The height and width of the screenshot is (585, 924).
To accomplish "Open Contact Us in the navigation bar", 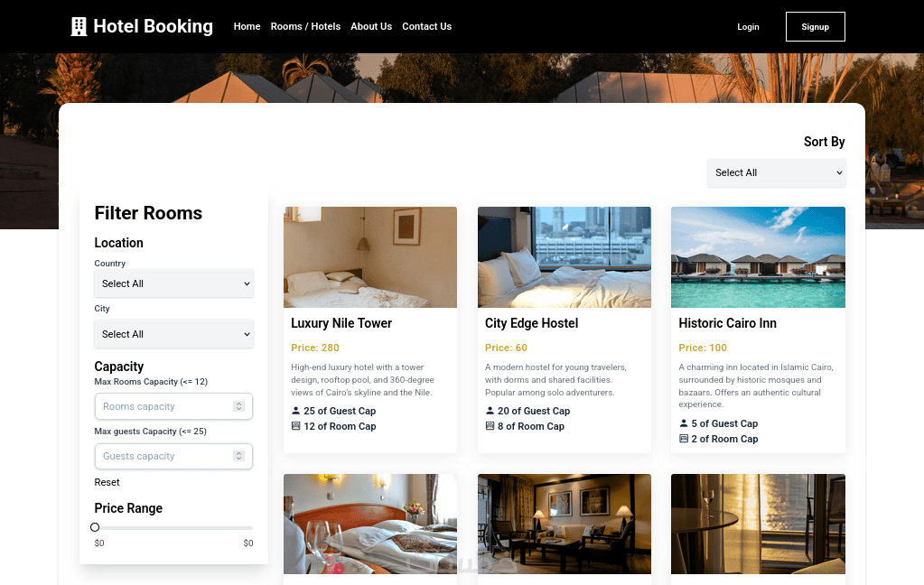I will click(426, 26).
